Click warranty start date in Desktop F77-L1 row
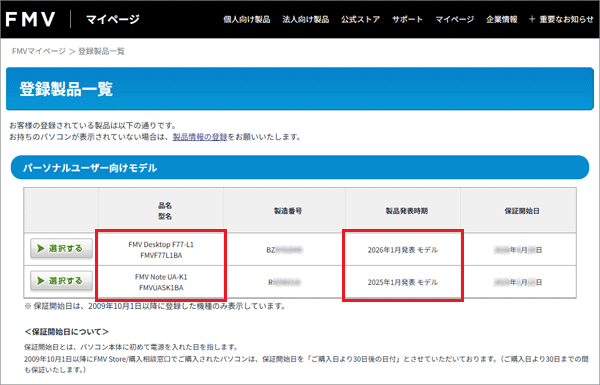The height and width of the screenshot is (385, 600). coord(518,250)
